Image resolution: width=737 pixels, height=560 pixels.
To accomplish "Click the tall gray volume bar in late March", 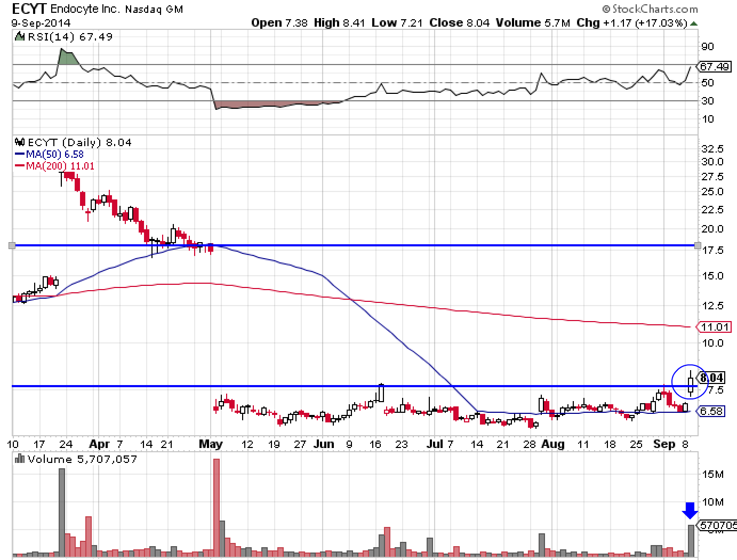I will tap(62, 512).
